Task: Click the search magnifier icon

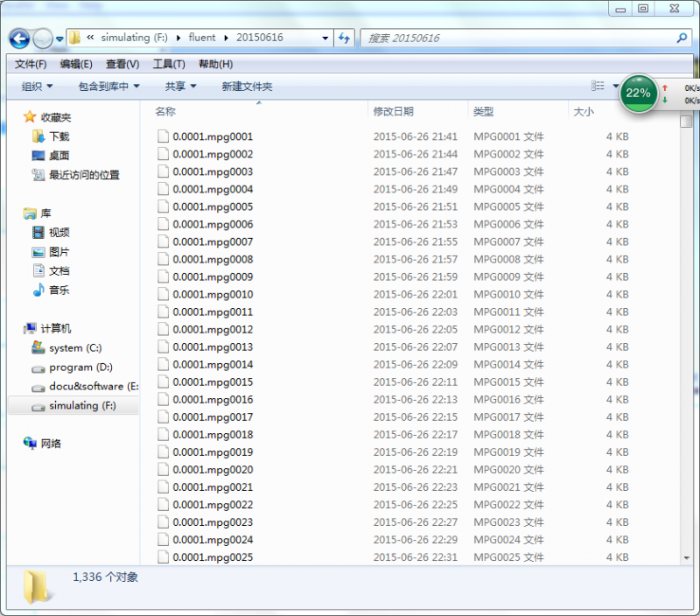Action: point(682,38)
